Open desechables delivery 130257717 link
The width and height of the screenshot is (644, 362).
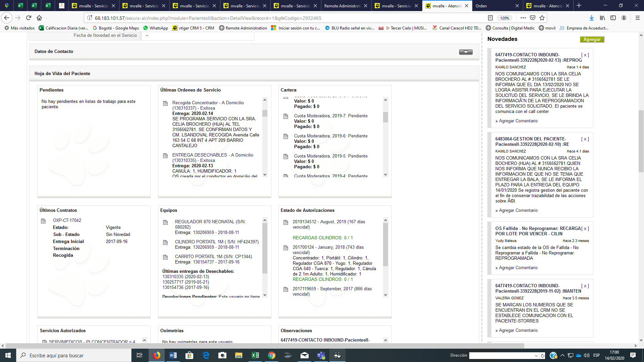tap(186, 282)
